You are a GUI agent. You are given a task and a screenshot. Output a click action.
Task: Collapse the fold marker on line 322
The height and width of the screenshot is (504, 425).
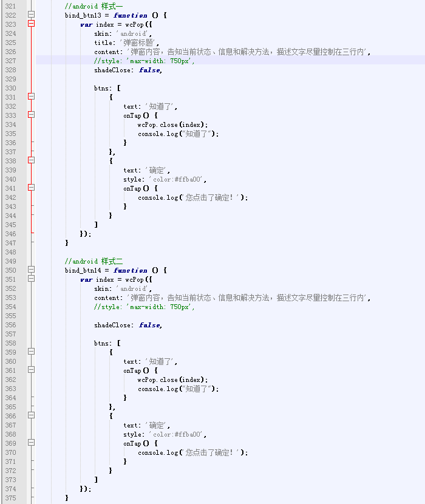pyautogui.click(x=31, y=15)
